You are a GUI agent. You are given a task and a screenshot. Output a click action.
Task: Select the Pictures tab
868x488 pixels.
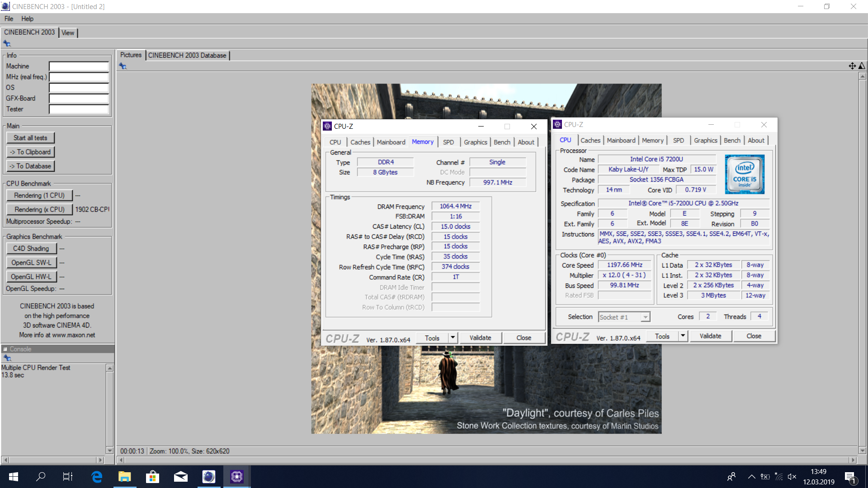131,55
